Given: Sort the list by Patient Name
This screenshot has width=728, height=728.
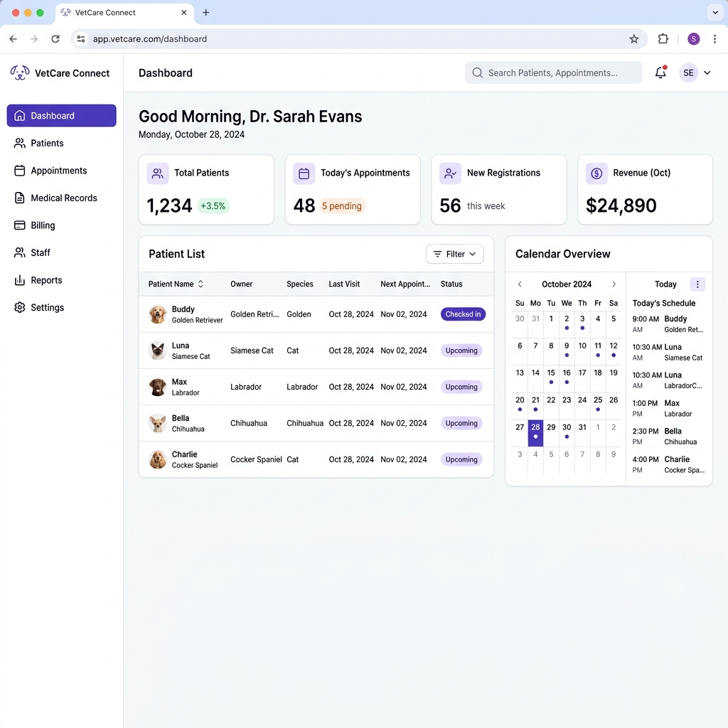Looking at the screenshot, I should point(200,284).
